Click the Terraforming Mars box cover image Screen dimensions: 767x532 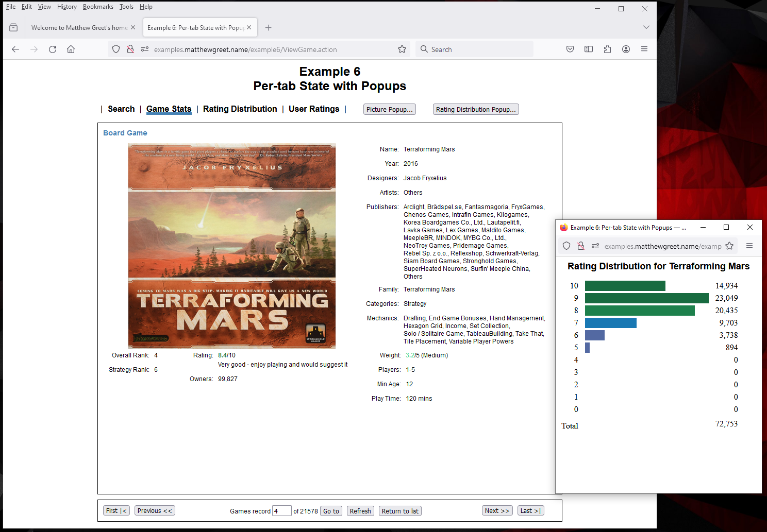point(232,246)
